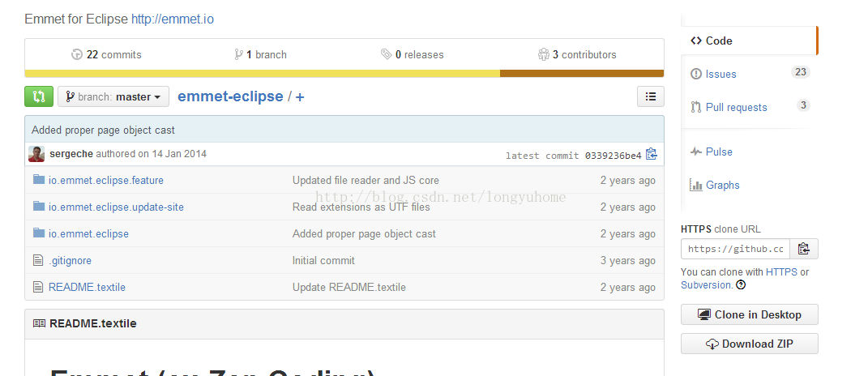Click the commits history clock icon

click(x=77, y=54)
